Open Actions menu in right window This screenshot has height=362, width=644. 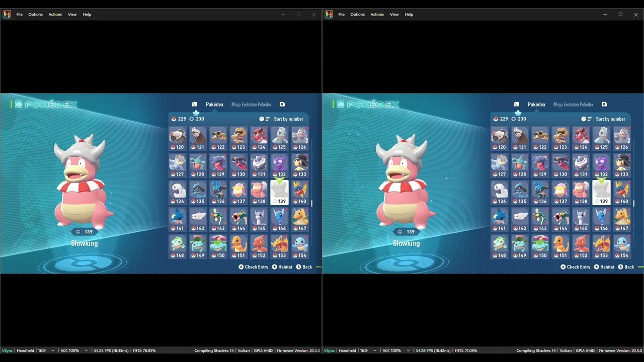point(377,15)
